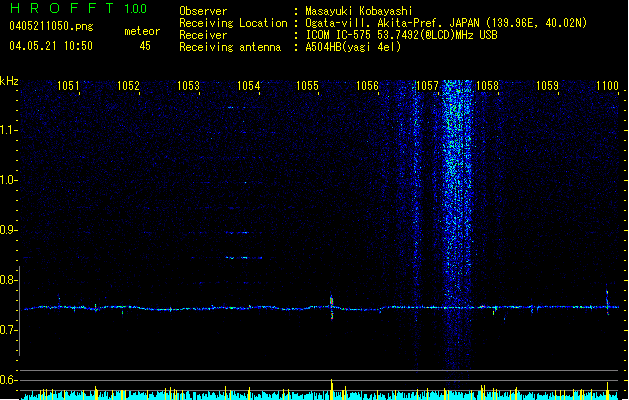Click time axis marker 1052
This screenshot has width=629, height=400.
(128, 86)
